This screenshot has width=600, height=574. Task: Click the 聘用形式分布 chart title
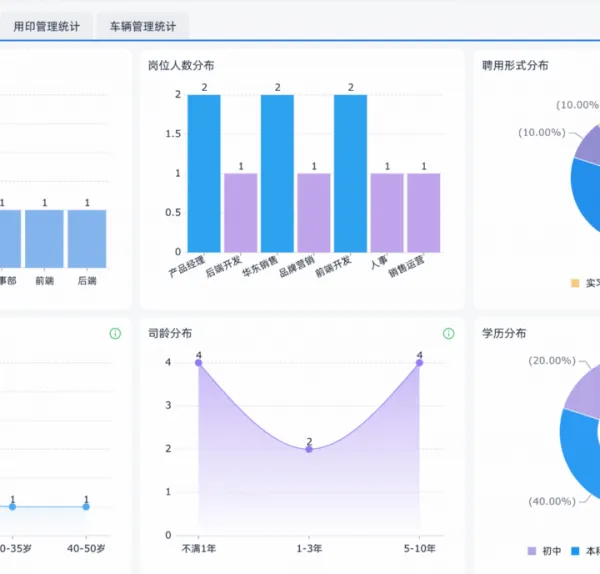pyautogui.click(x=515, y=65)
